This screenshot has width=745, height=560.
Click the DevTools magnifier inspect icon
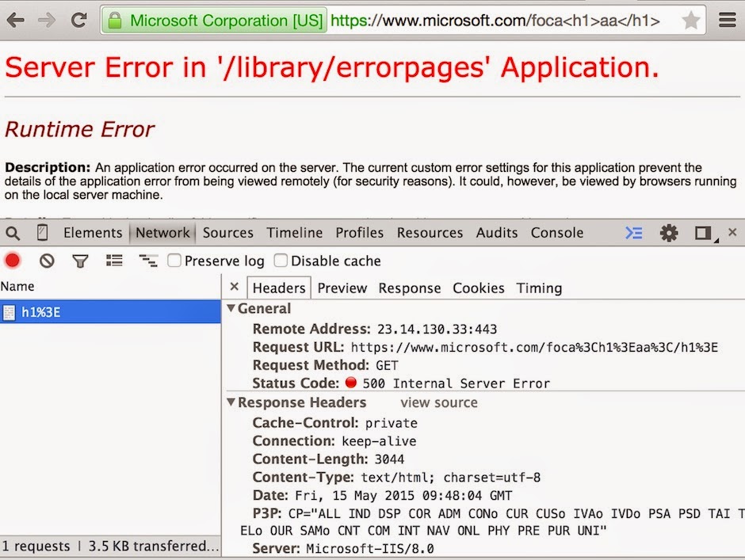tap(13, 233)
